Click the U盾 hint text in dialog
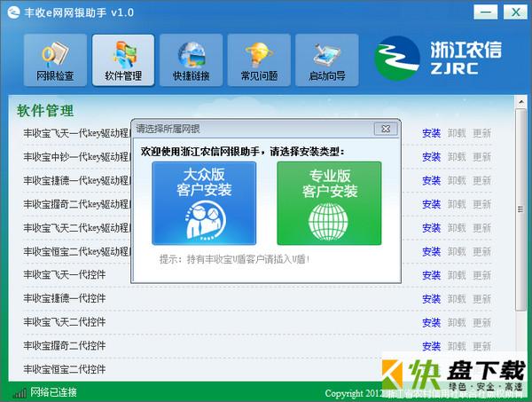The image size is (532, 402). (234, 259)
